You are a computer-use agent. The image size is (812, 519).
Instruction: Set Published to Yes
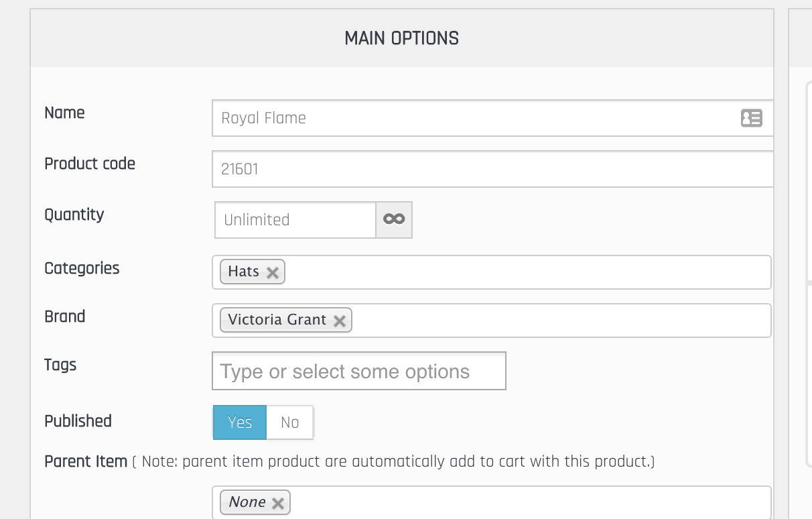pos(240,422)
